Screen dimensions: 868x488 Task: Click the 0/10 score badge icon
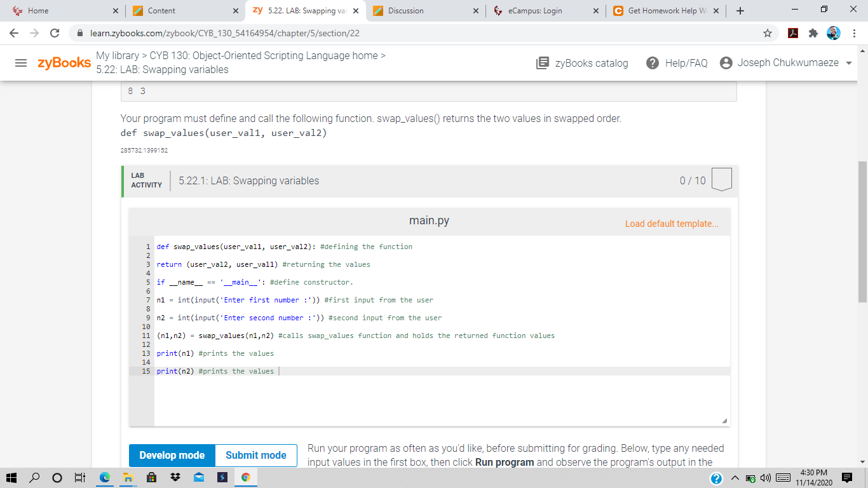722,180
